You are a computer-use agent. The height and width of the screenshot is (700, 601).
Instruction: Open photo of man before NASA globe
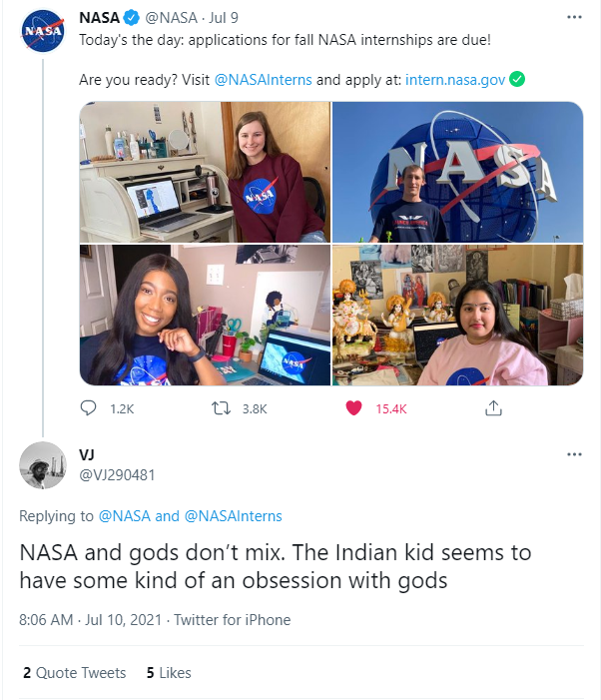[458, 172]
